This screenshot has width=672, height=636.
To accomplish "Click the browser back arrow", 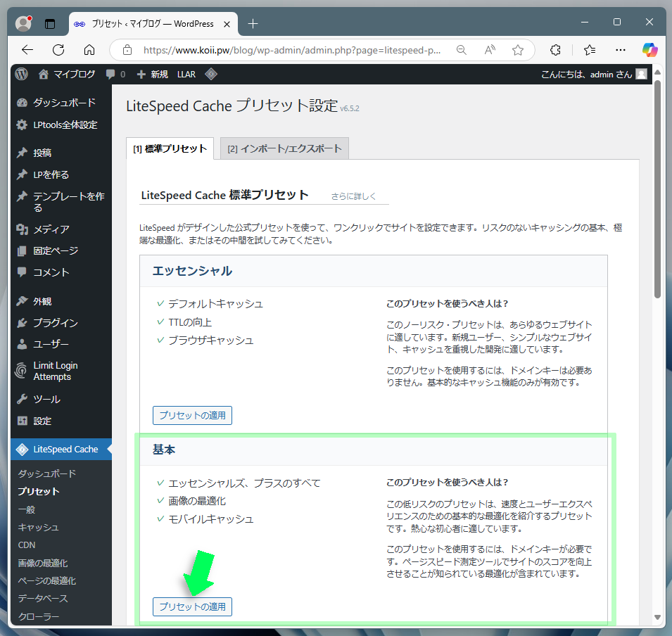I will (27, 50).
